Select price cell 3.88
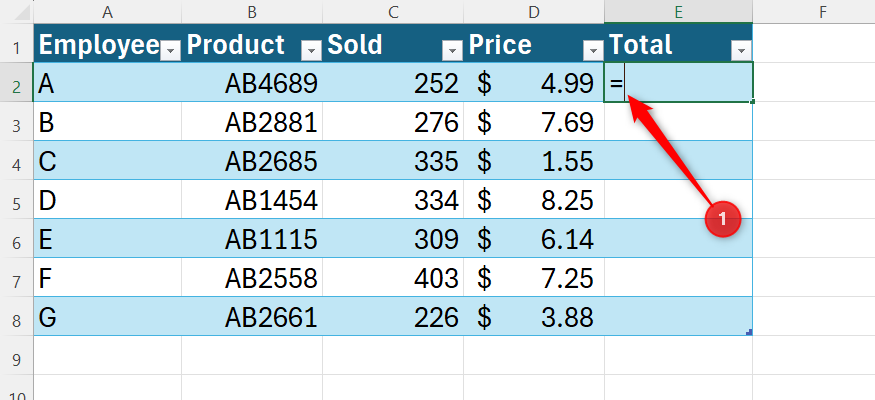The width and height of the screenshot is (875, 400). [534, 316]
